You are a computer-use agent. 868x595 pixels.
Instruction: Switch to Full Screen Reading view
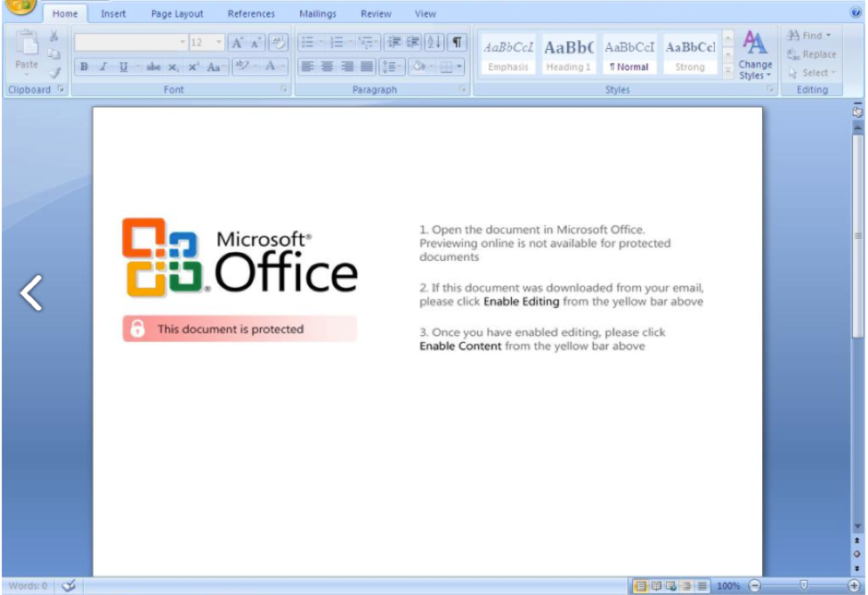point(656,586)
